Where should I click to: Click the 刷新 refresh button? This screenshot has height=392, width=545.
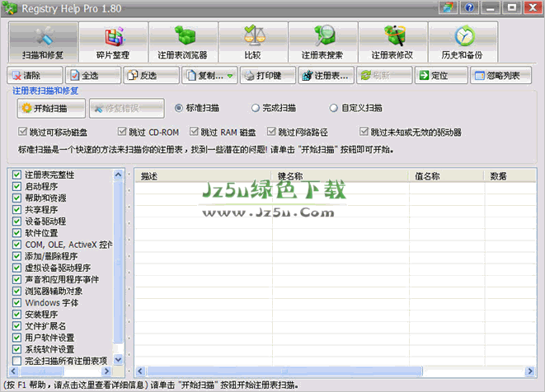[384, 75]
